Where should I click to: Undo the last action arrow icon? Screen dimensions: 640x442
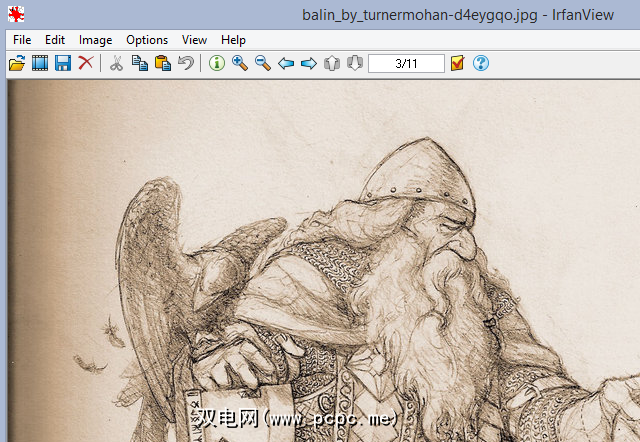[x=186, y=63]
